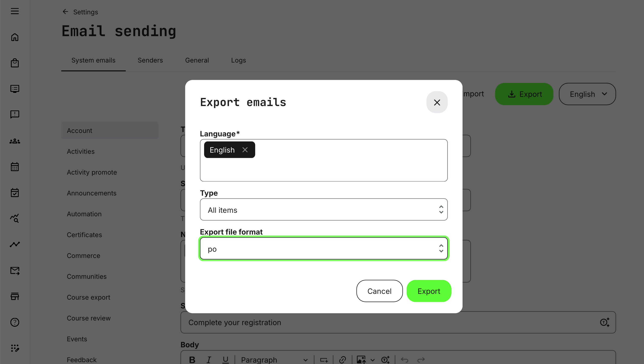Cancel the email export
Viewport: 644px width, 364px height.
(379, 291)
